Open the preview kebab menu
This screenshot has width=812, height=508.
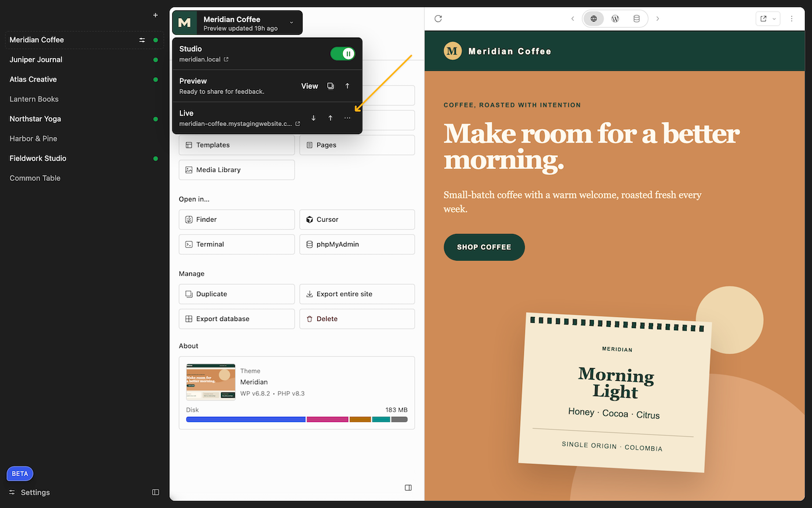click(x=792, y=19)
